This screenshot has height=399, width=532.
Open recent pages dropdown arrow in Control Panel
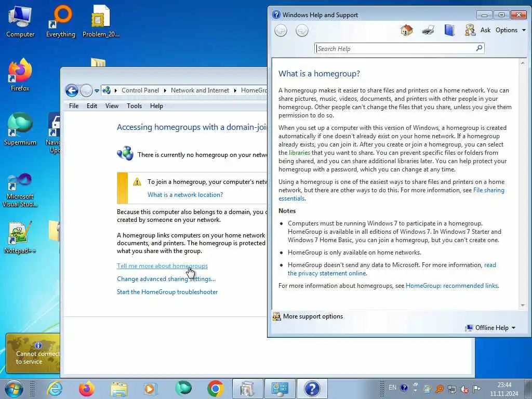[x=97, y=90]
